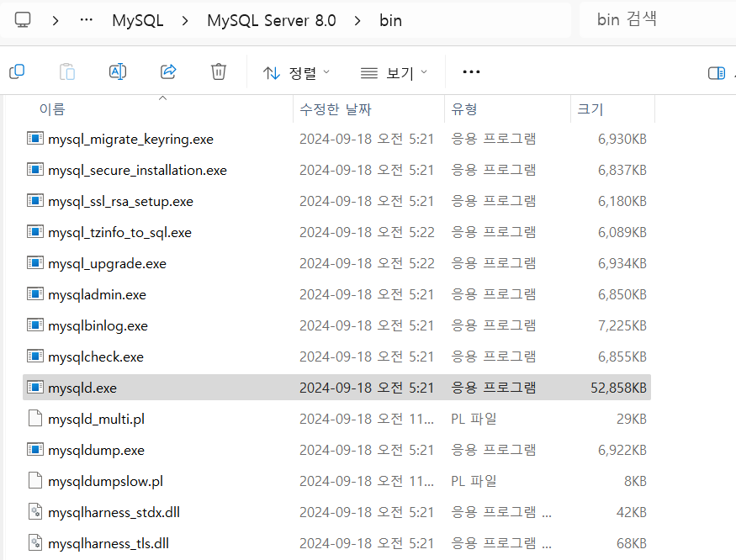Click the 6,934KB size of mysql_upgrade.exe

click(622, 263)
